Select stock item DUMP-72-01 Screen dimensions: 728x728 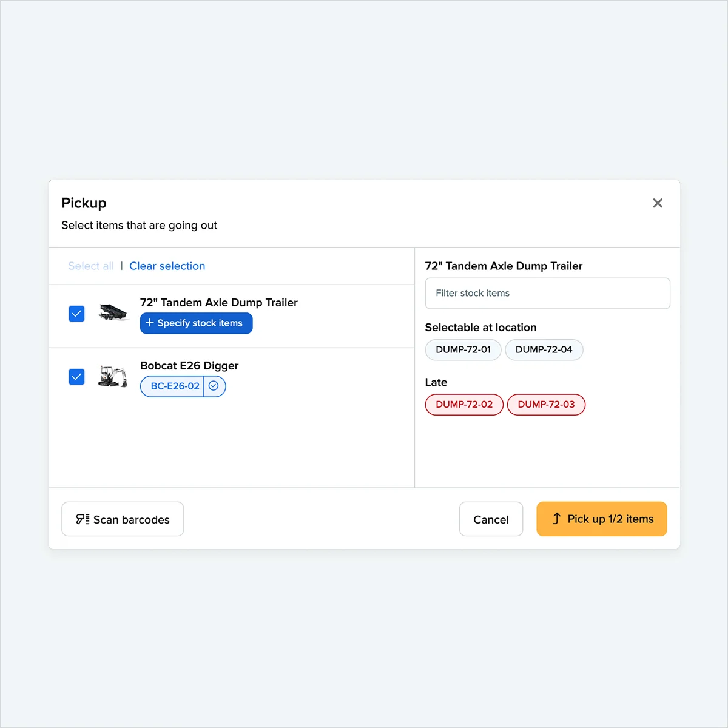[463, 349]
